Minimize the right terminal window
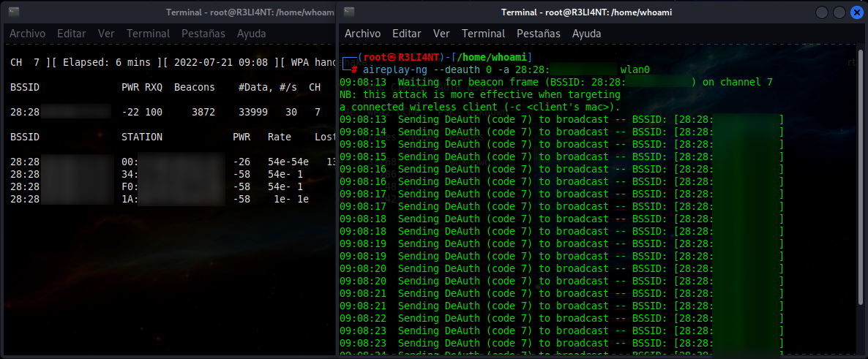 click(823, 12)
